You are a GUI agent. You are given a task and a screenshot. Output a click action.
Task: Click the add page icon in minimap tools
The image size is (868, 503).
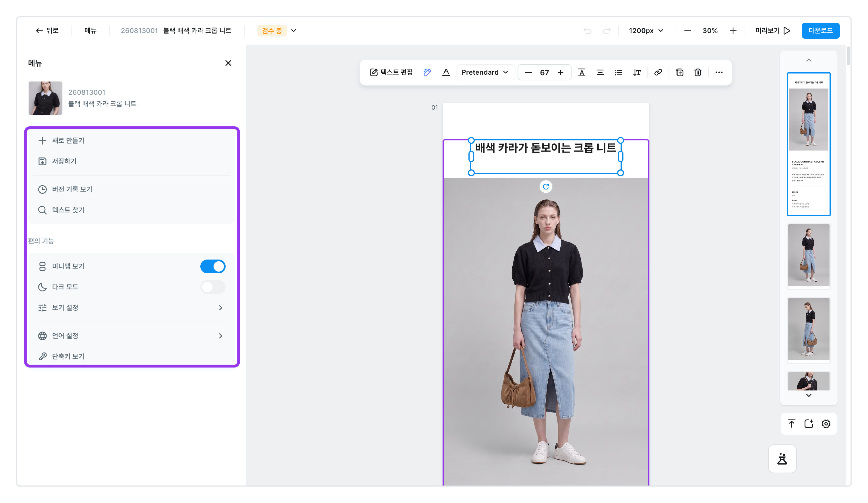click(x=809, y=424)
